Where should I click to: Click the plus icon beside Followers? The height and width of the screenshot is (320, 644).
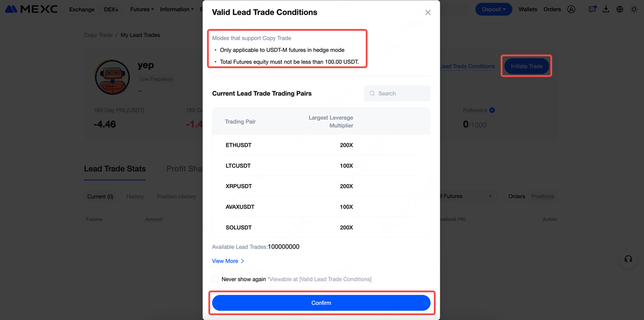(x=492, y=110)
